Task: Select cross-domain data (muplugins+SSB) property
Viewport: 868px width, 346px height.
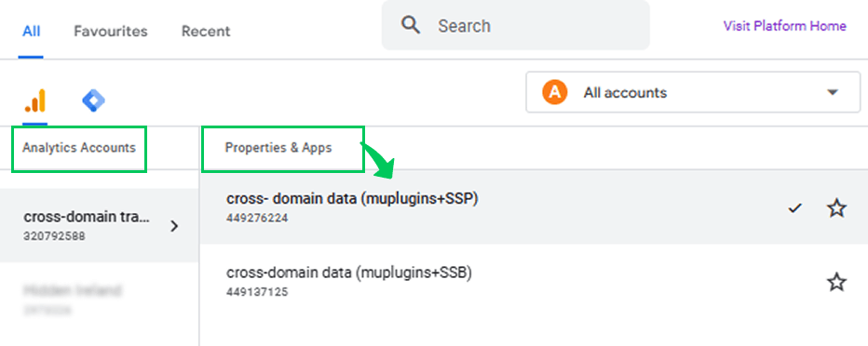Action: click(x=534, y=281)
